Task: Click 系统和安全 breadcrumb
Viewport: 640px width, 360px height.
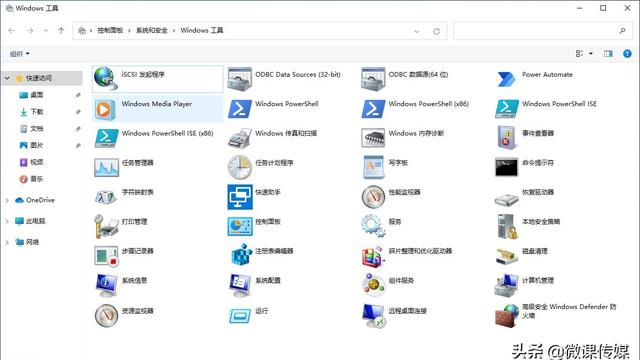Action: tap(151, 30)
